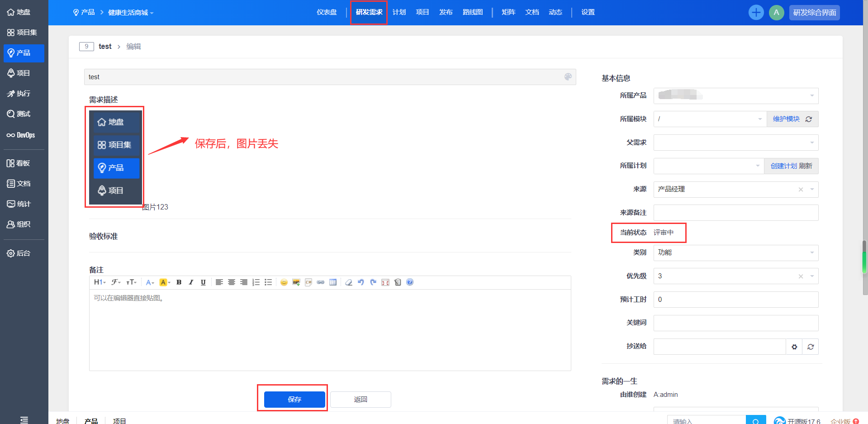Click the hyperlink icon in editor toolbar
The image size is (868, 424).
click(321, 282)
